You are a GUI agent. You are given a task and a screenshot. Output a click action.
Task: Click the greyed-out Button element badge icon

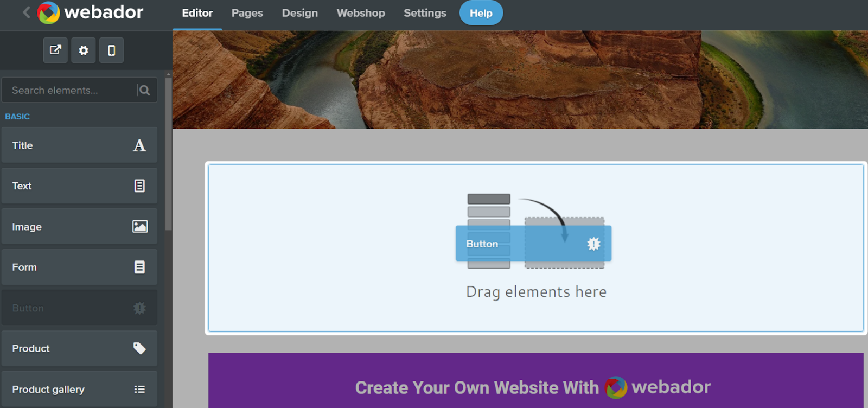coord(139,308)
